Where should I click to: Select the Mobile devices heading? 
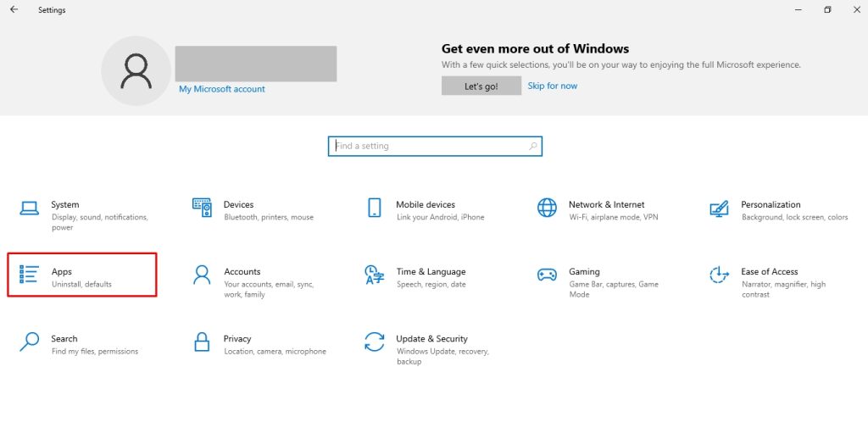(426, 204)
